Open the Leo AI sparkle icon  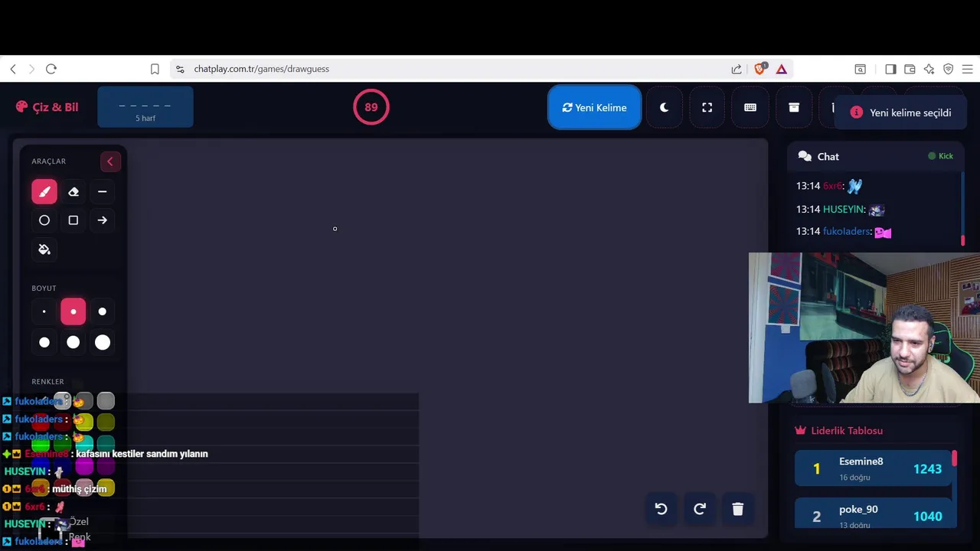[x=929, y=69]
